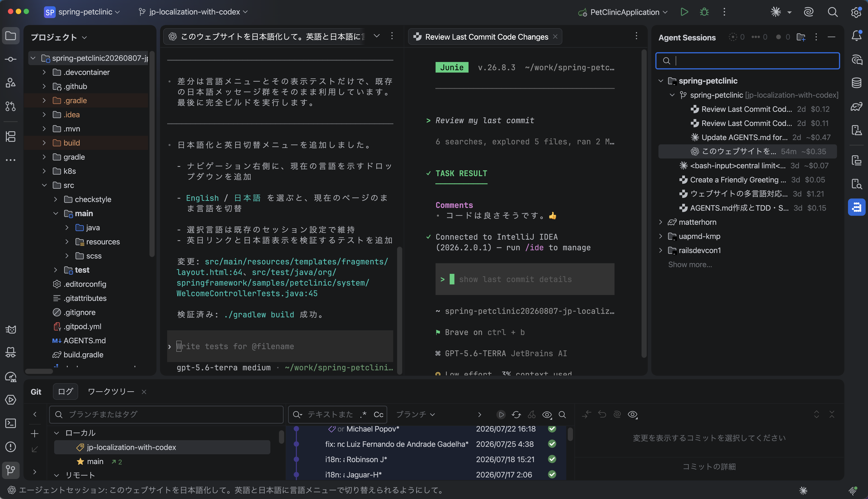Close the Review Last Commit Code Changes tab
This screenshot has height=499, width=868.
[x=555, y=37]
